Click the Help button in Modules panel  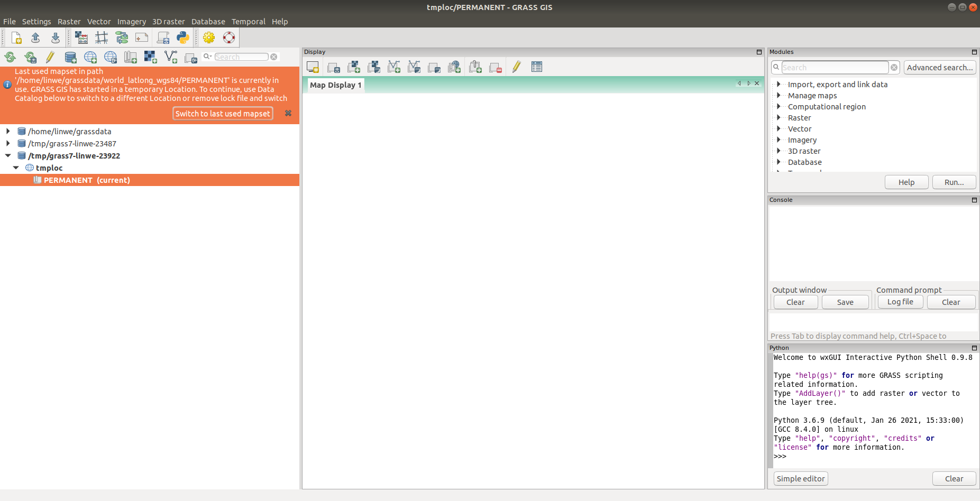(906, 182)
